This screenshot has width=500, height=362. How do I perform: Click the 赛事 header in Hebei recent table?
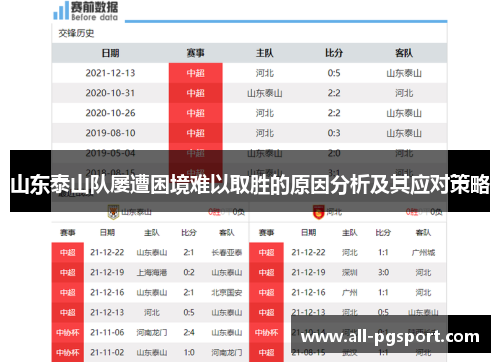pyautogui.click(x=266, y=233)
